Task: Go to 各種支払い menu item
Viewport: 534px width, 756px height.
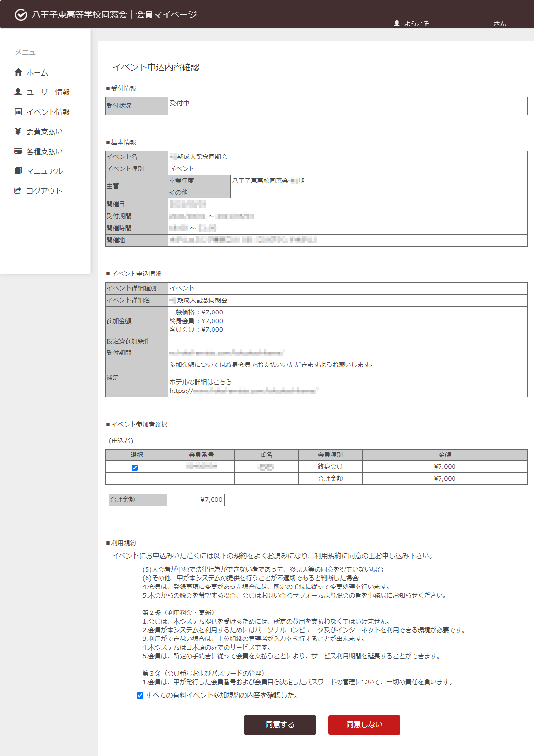Action: (x=44, y=151)
